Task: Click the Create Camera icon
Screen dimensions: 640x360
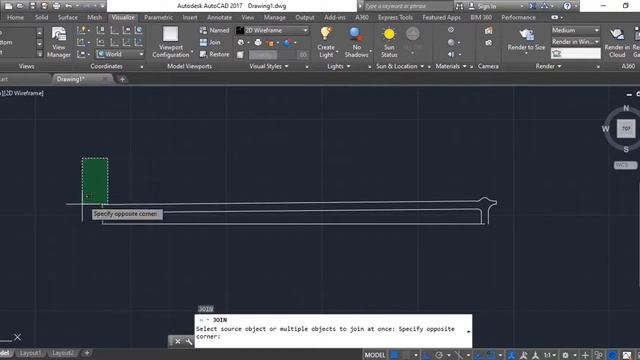Action: click(488, 31)
